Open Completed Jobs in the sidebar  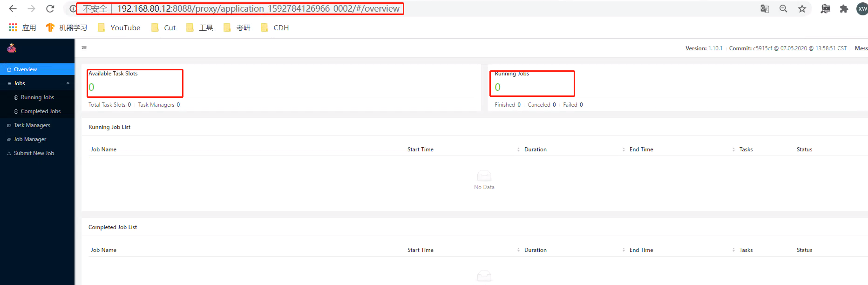[x=37, y=111]
